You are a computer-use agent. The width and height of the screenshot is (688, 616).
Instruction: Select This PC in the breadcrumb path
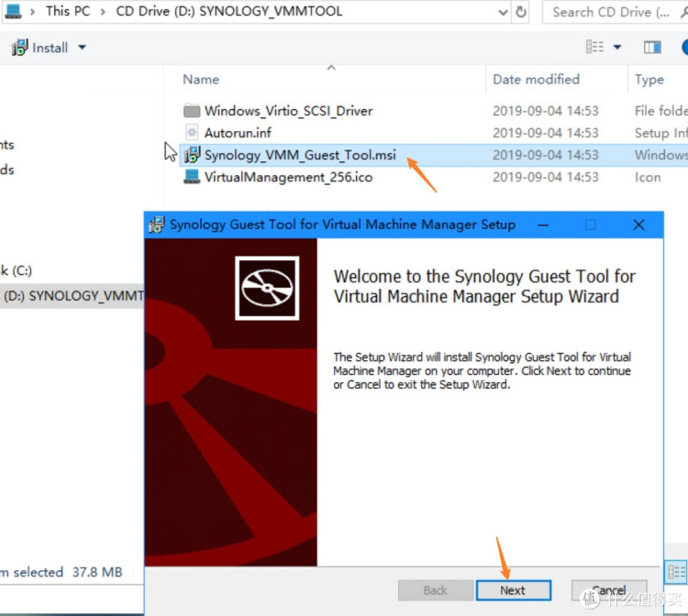(68, 11)
